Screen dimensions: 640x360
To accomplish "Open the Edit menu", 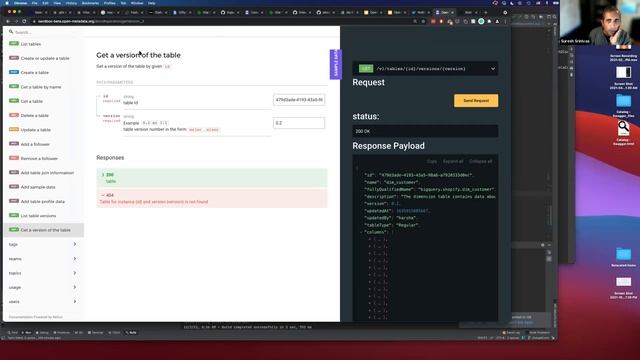I will tap(45, 3).
